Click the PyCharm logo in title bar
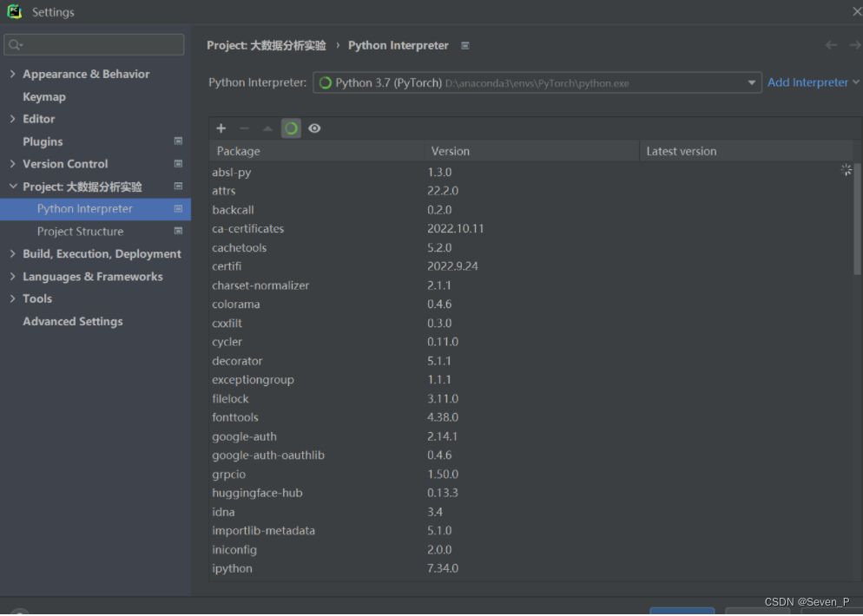This screenshot has width=863, height=616. pyautogui.click(x=14, y=11)
